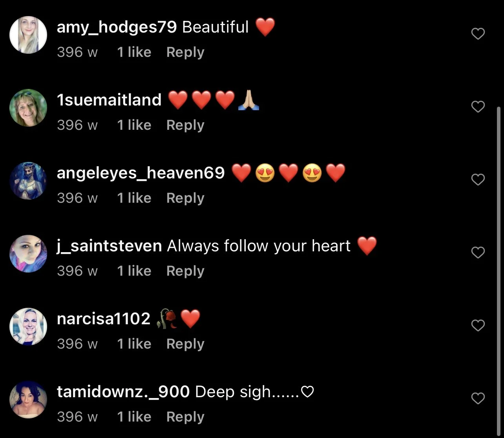View the 1 like on angeleyes_heaven69's comment
The image size is (504, 438).
[x=134, y=198]
